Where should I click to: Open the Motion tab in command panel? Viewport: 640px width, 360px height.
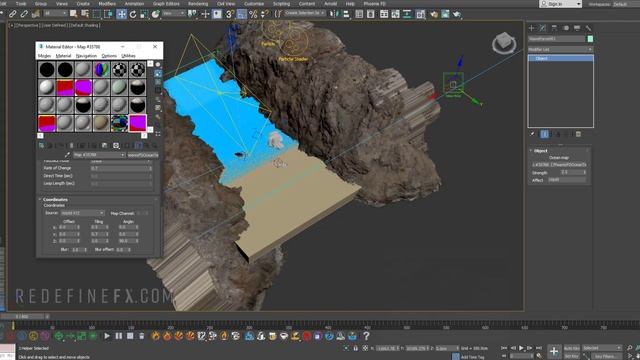(566, 28)
